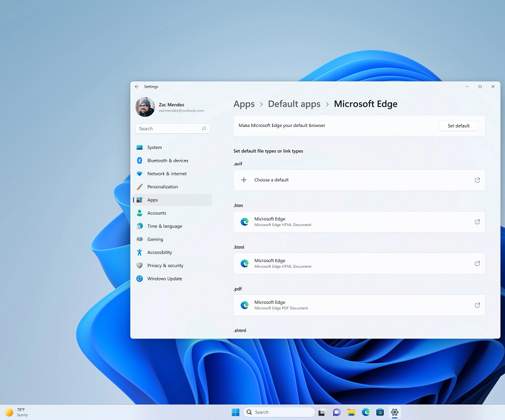Screen dimensions: 505x420
Task: Open the Windows Start menu
Action: pos(235,412)
